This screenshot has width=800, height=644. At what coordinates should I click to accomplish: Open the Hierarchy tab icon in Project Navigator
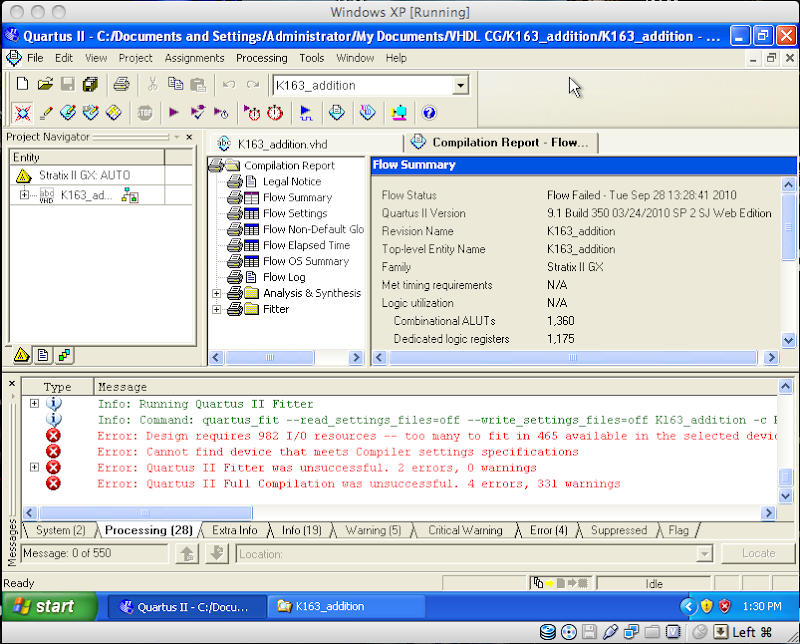pos(21,355)
